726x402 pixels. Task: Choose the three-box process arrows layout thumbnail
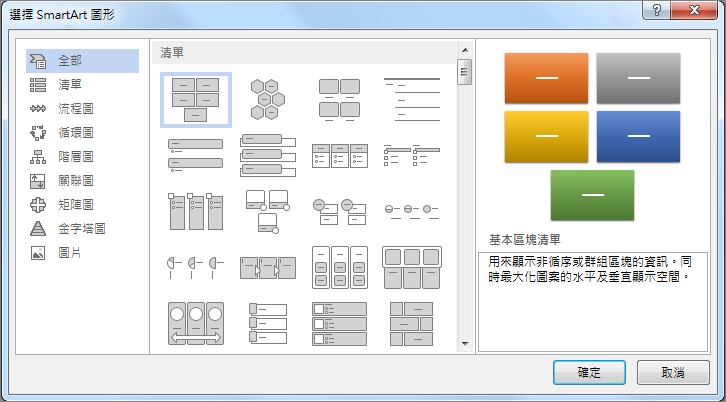(268, 268)
